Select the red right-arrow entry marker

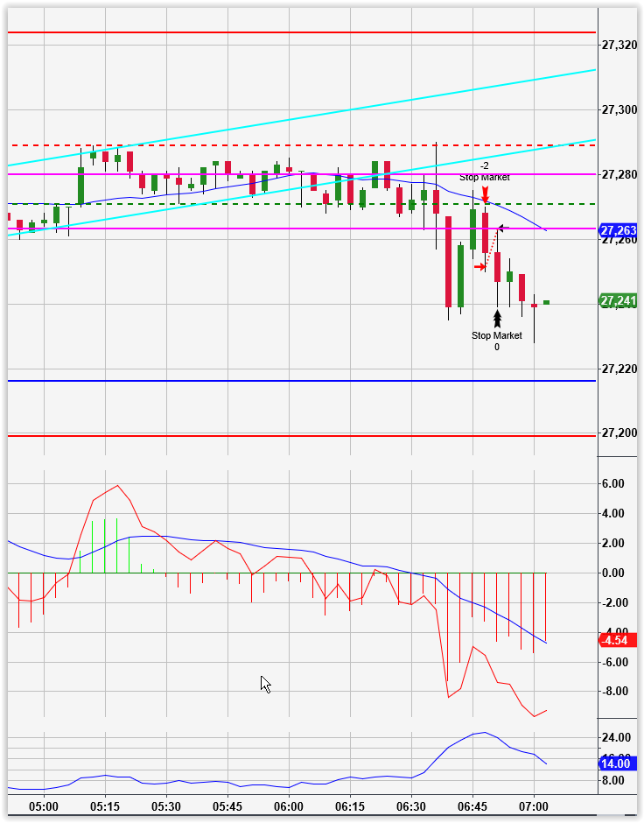pyautogui.click(x=479, y=267)
